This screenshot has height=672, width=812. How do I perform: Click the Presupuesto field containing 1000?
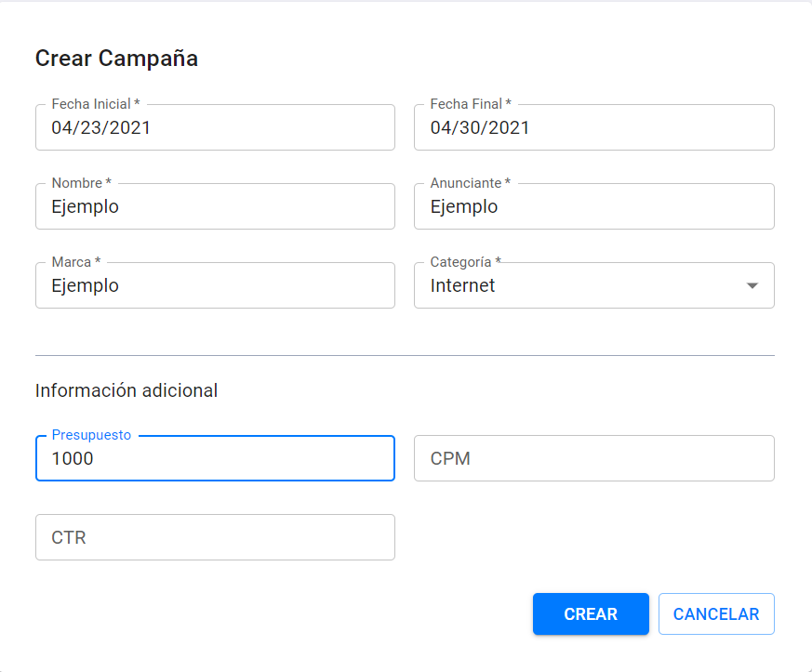tap(215, 458)
